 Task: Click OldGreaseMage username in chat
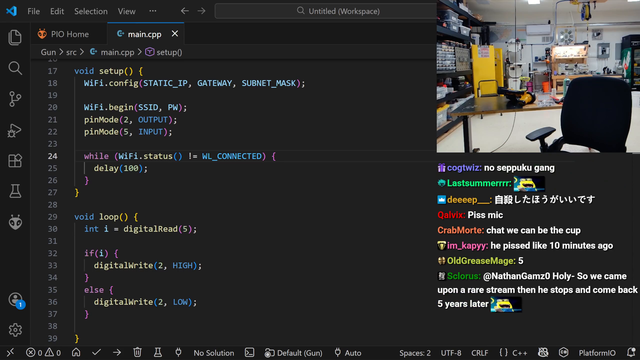(481, 261)
